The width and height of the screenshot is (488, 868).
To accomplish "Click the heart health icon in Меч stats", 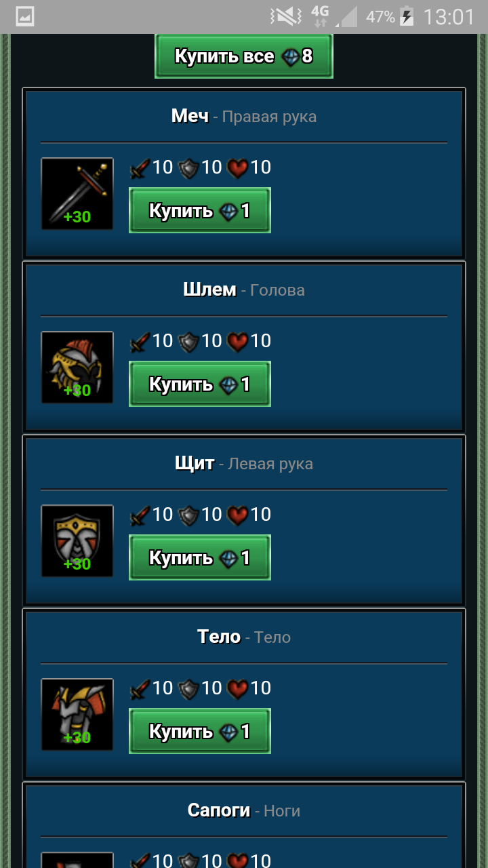I will tap(237, 168).
